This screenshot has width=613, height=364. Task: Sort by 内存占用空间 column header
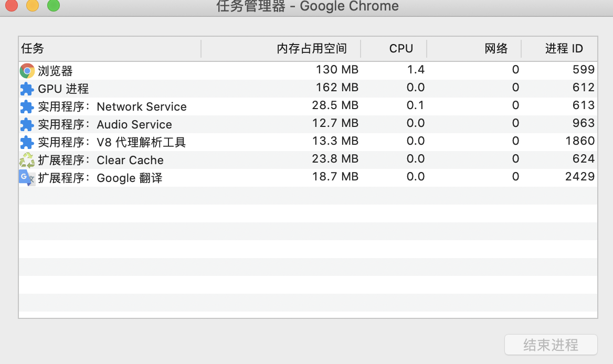click(311, 48)
